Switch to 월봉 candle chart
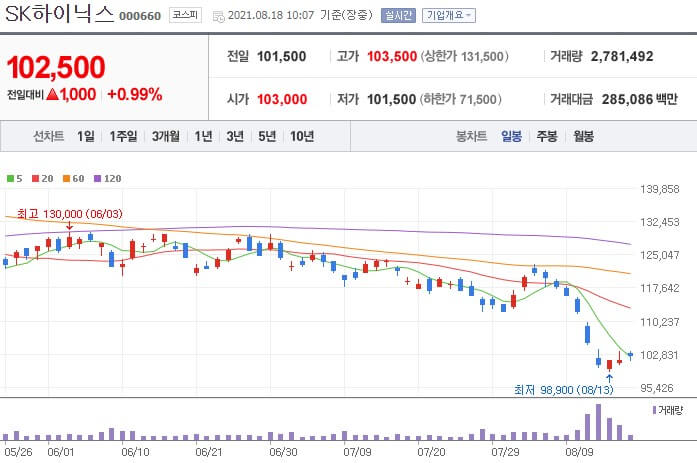 pos(583,136)
